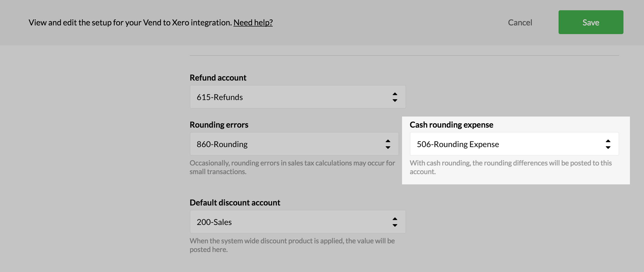
Task: Select the Cash rounding expense label
Action: tap(451, 125)
